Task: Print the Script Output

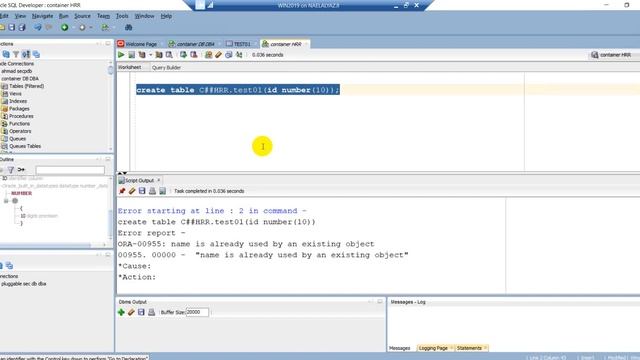Action: 152,191
